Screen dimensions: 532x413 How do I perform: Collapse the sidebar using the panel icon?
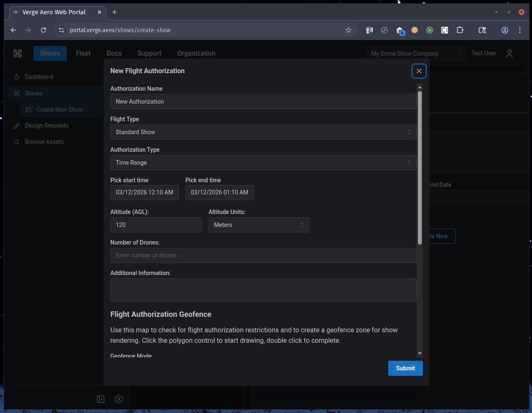[101, 399]
